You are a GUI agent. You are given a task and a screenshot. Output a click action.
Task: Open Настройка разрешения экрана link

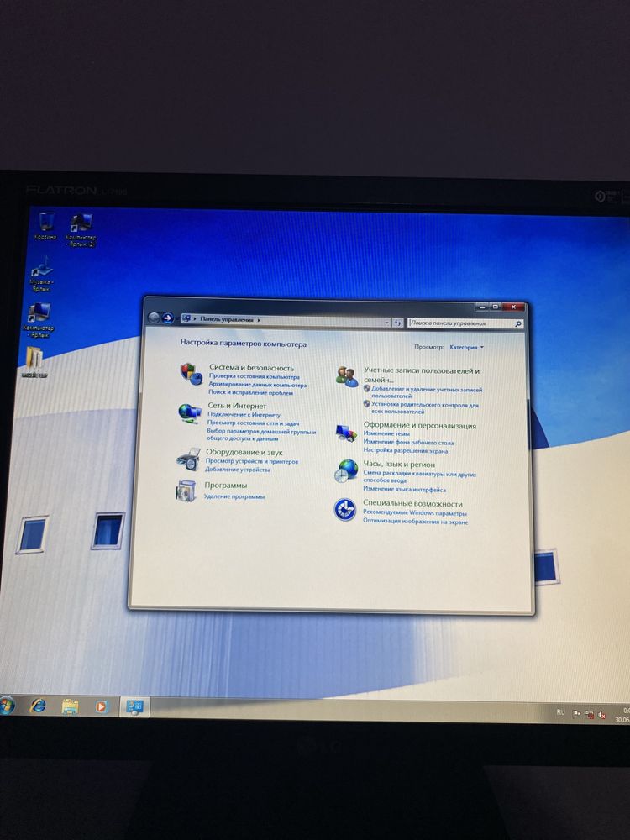[x=406, y=450]
